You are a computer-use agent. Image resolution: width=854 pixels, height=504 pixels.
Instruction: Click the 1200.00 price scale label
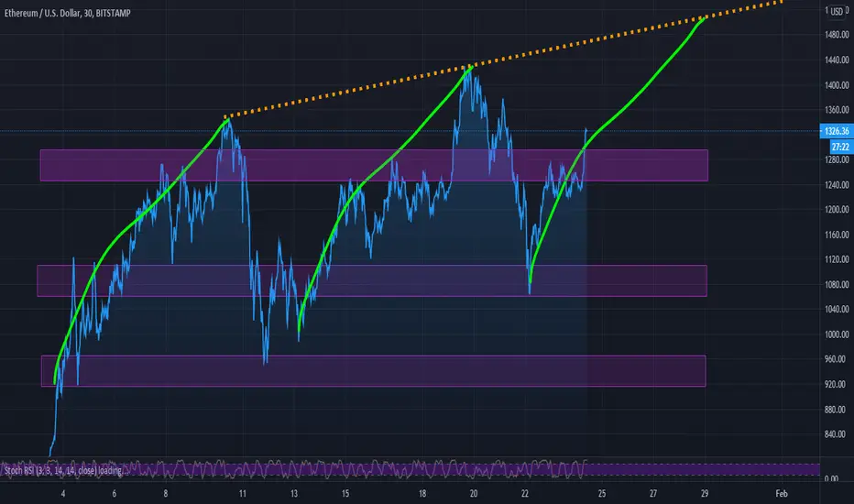tap(837, 209)
